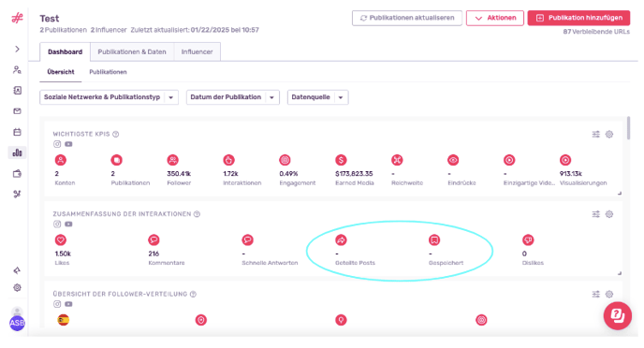Switch to Publikationen & Daten tab
The image size is (644, 348).
(132, 52)
